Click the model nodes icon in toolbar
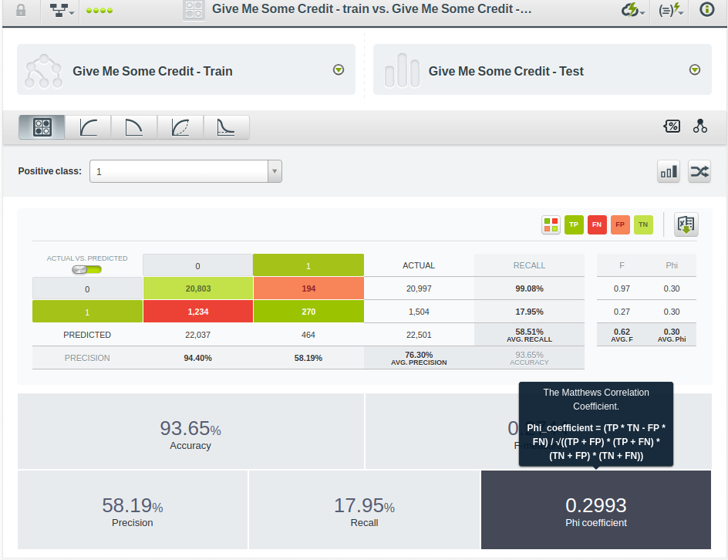 coord(699,127)
